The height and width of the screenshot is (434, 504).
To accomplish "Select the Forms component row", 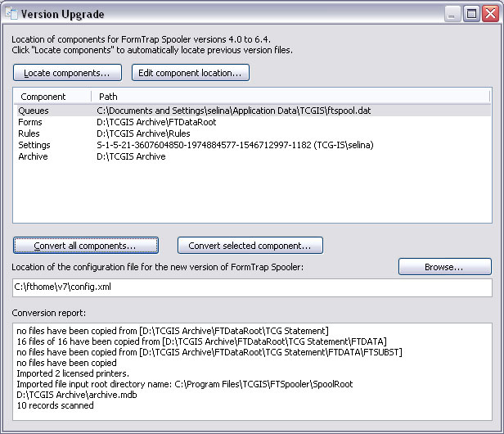I will tap(29, 121).
